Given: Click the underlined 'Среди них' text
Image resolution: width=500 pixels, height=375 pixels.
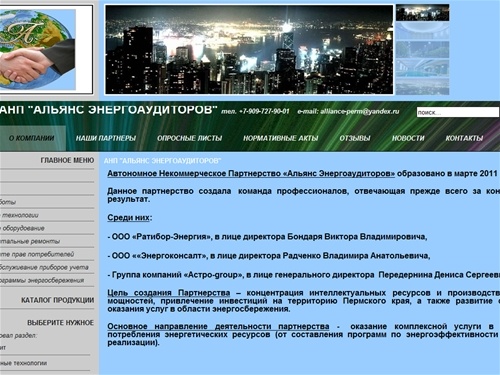Looking at the screenshot, I should (x=128, y=218).
